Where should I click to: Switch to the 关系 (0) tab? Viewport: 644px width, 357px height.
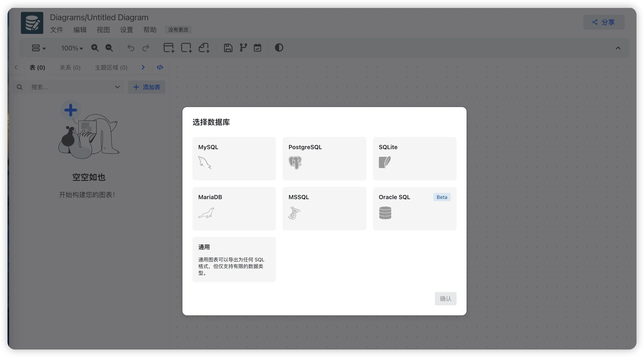pyautogui.click(x=70, y=67)
